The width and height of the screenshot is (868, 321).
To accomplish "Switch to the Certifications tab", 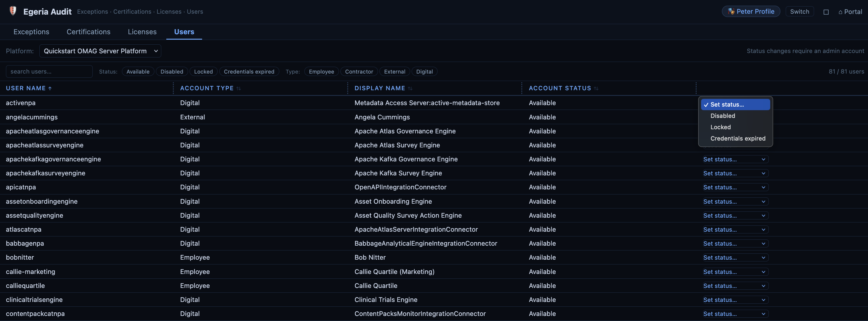I will [x=89, y=32].
